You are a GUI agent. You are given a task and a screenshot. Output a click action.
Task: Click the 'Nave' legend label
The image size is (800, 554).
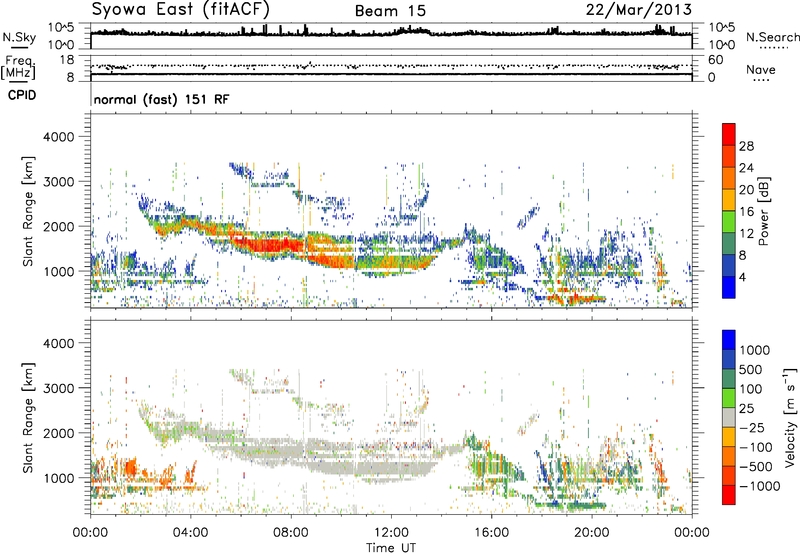click(x=761, y=69)
